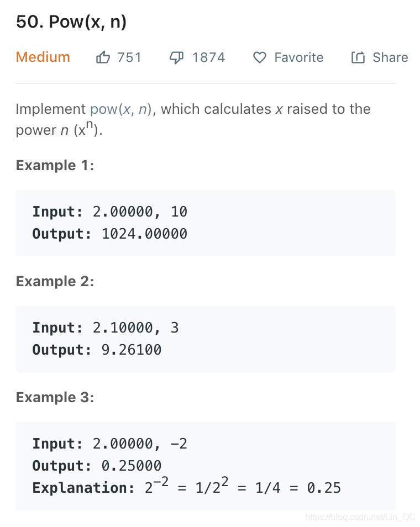
Task: Select the Example 1 code block
Action: [x=206, y=223]
